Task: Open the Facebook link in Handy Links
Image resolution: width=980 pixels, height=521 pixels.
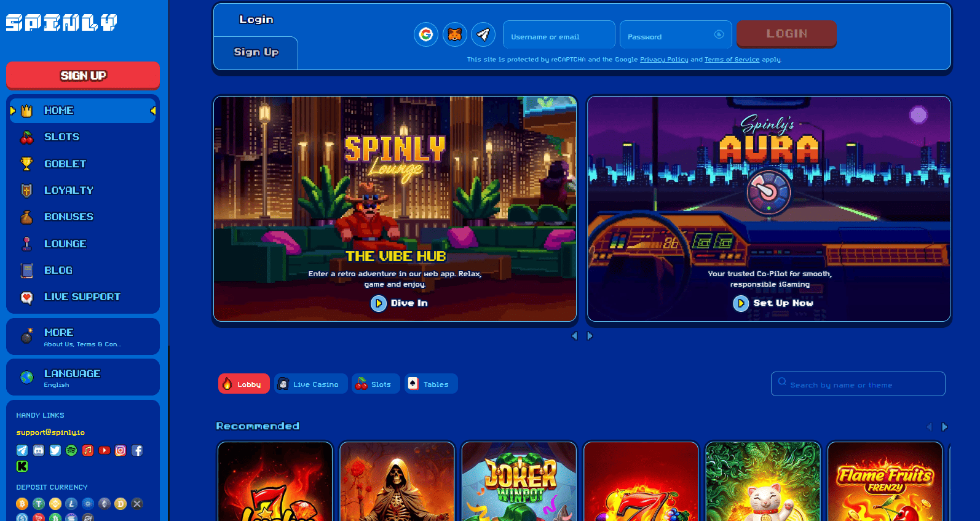Action: (x=137, y=450)
